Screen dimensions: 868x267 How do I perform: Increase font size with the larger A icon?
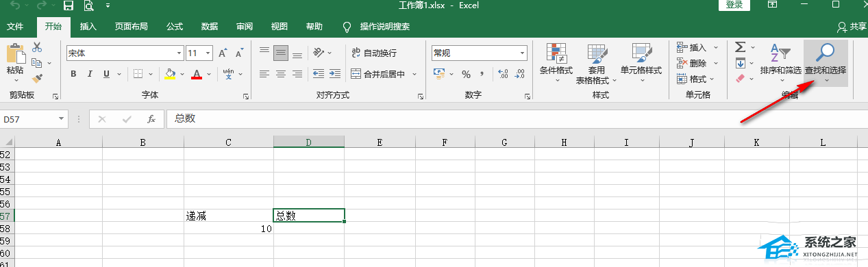223,53
